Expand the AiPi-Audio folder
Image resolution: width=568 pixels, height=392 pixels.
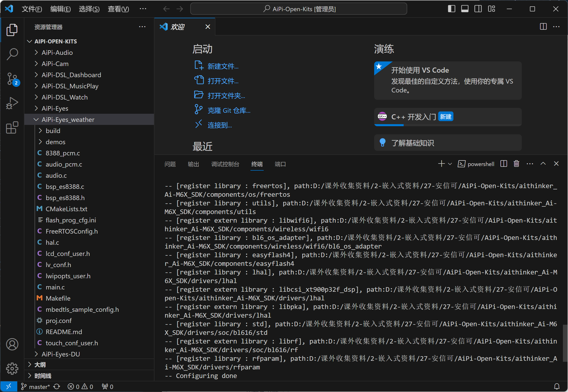point(89,52)
